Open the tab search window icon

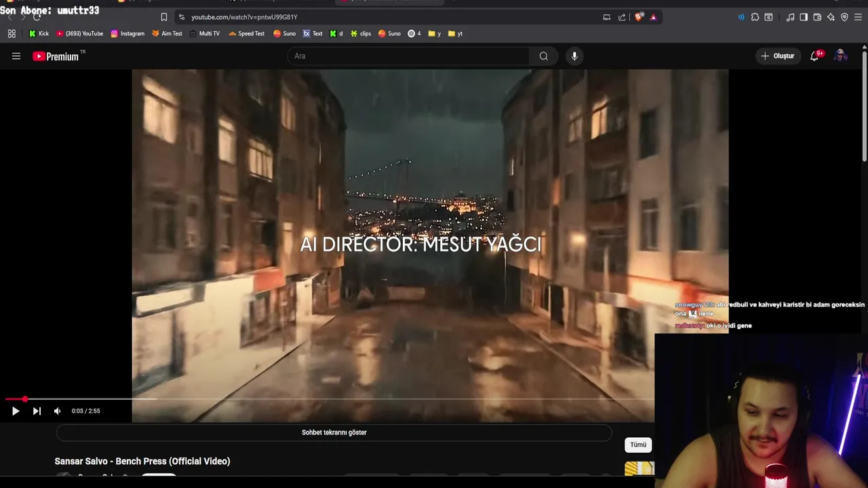[x=768, y=17]
